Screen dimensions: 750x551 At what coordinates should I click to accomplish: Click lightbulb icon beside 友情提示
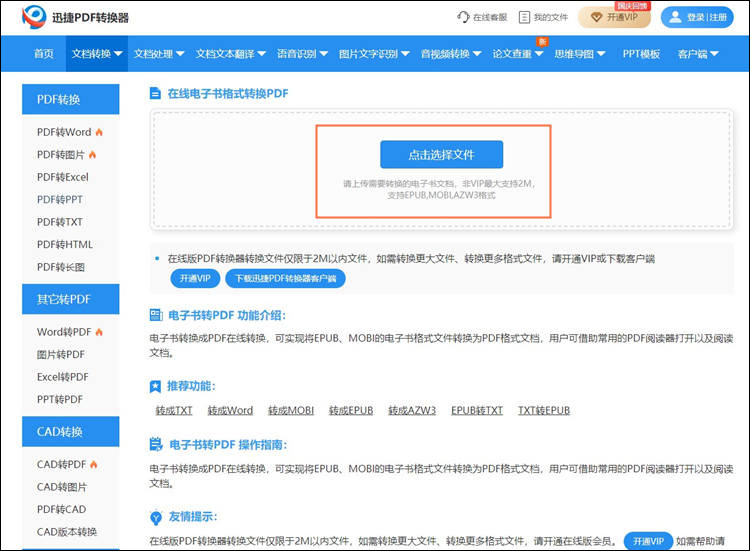(155, 517)
